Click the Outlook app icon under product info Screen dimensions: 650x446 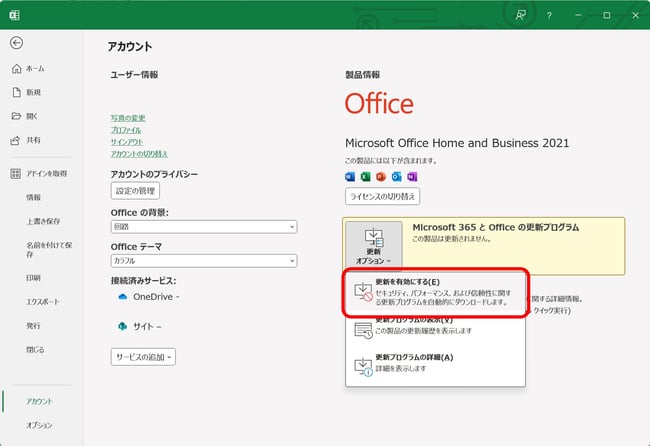397,177
